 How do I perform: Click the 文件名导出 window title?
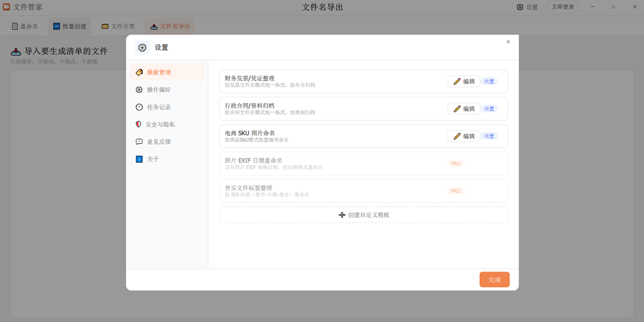[322, 7]
